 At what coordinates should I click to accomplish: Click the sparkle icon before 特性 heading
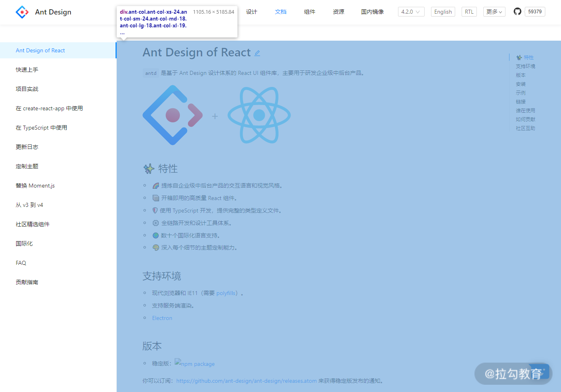149,169
